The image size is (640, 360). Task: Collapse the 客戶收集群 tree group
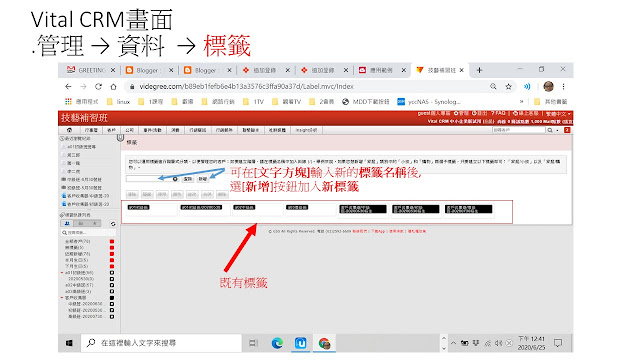click(62, 298)
